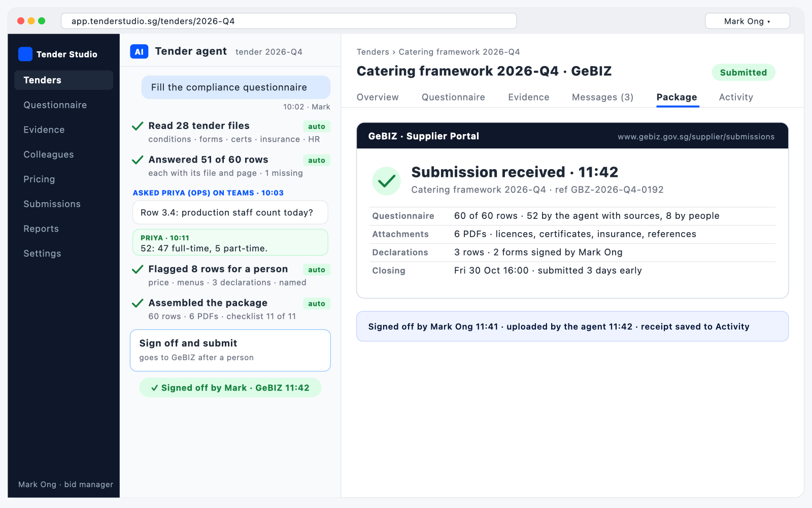Image resolution: width=812 pixels, height=508 pixels.
Task: Switch to the Questionnaire tab
Action: click(453, 97)
